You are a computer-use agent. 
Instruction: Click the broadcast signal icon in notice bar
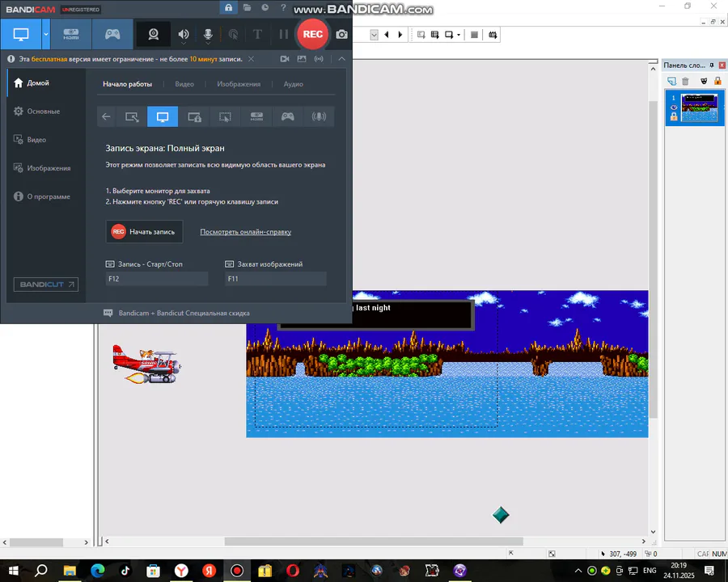point(319,59)
